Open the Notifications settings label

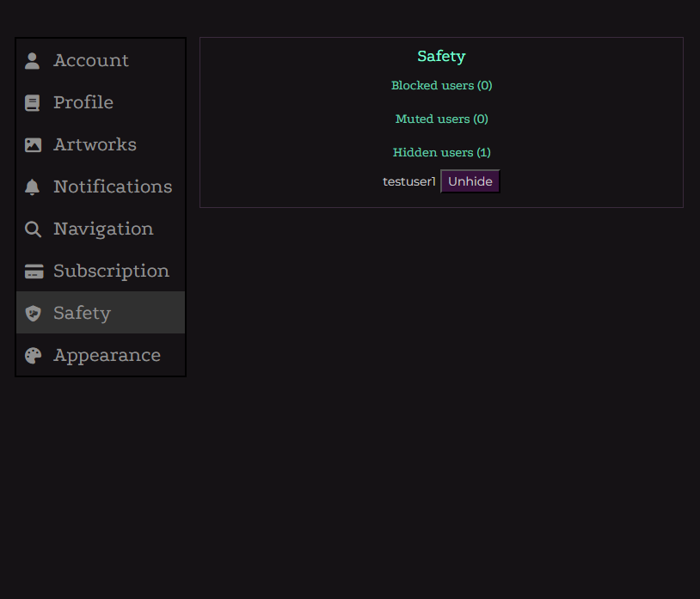click(x=113, y=186)
